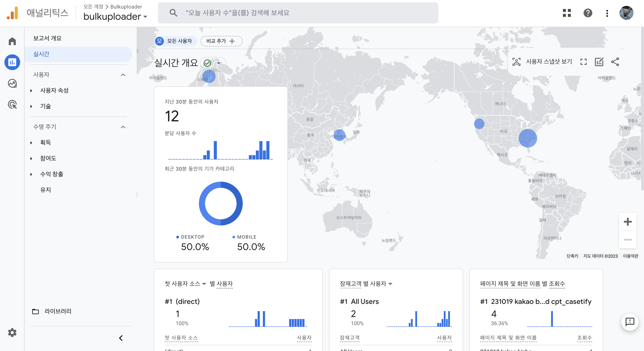Zoom out on the map

point(628,239)
